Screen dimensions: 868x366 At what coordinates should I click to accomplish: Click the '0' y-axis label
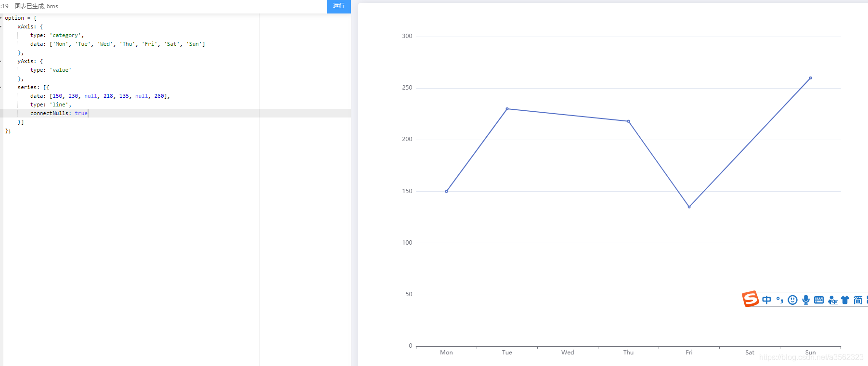click(x=411, y=346)
